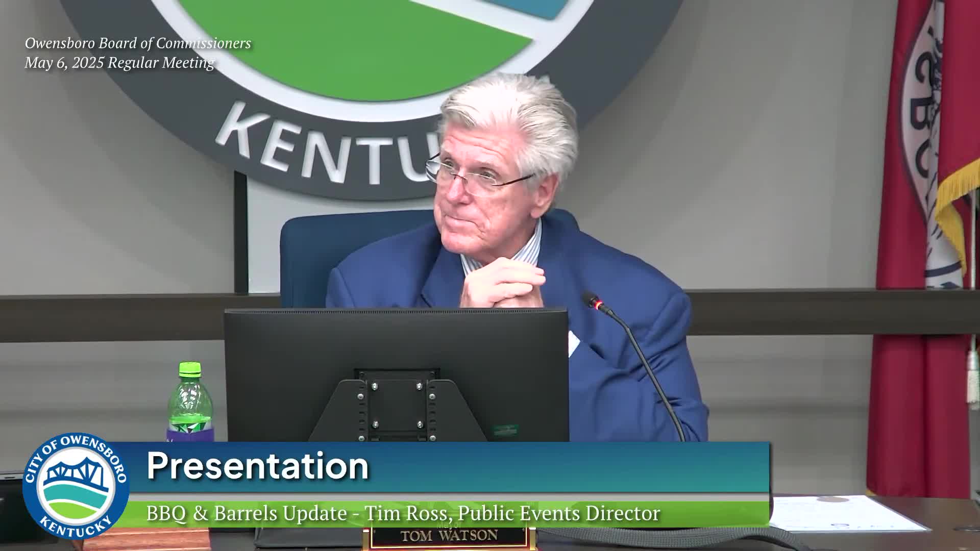This screenshot has width=980, height=551.
Task: Click the May 6, 2025 Regular Meeting text
Action: [x=119, y=63]
